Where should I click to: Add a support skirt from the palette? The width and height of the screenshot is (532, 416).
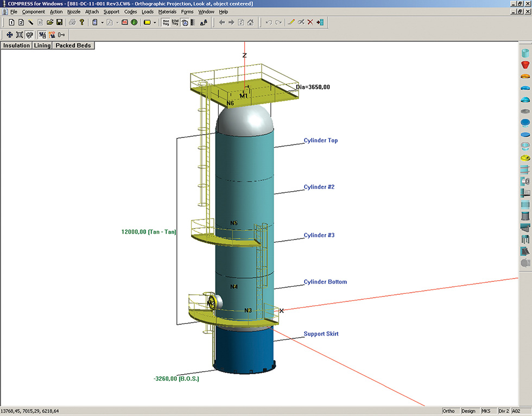525,216
